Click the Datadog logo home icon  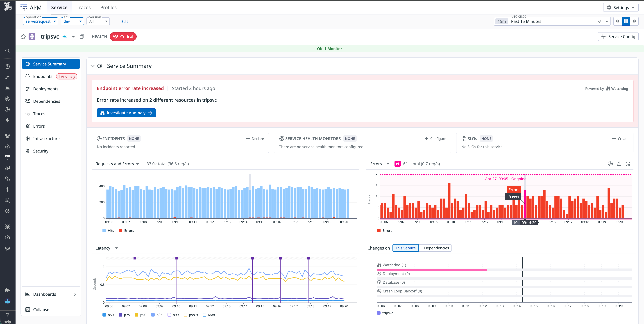coord(7,7)
